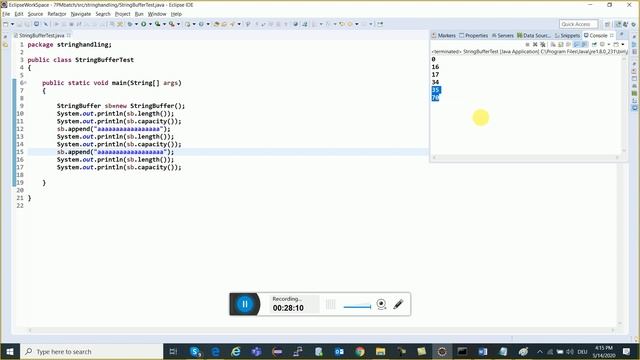Select the Java EE perspective icon
Image resolution: width=640 pixels, height=360 pixels.
point(618,24)
